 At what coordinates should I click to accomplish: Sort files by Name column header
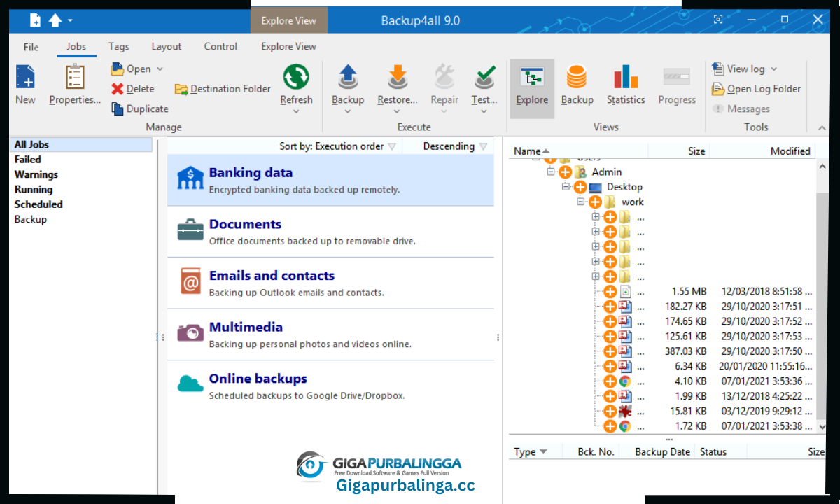coord(578,150)
